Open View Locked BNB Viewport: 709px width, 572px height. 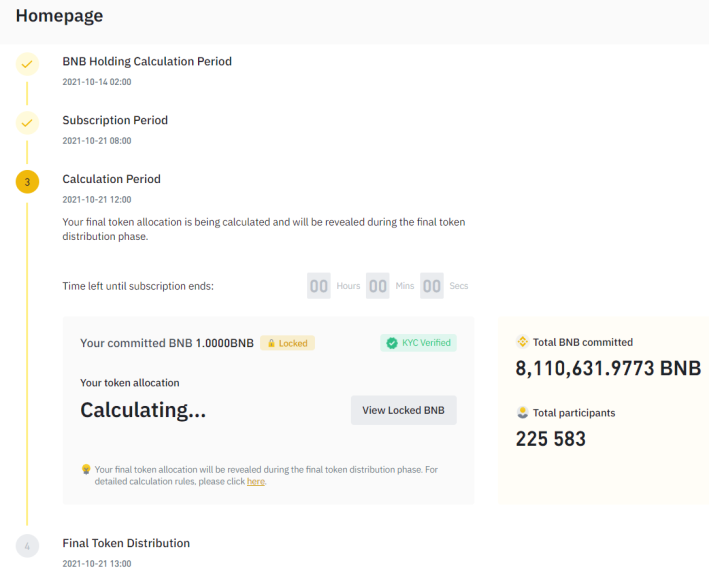[403, 410]
